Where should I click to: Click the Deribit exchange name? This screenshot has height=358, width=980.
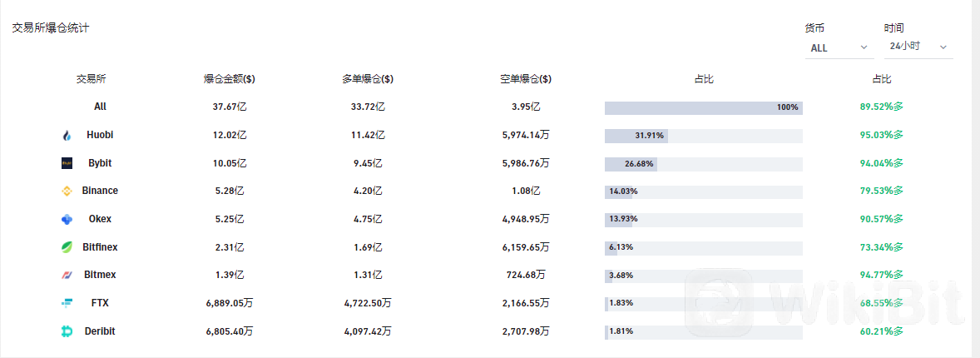[x=100, y=331]
